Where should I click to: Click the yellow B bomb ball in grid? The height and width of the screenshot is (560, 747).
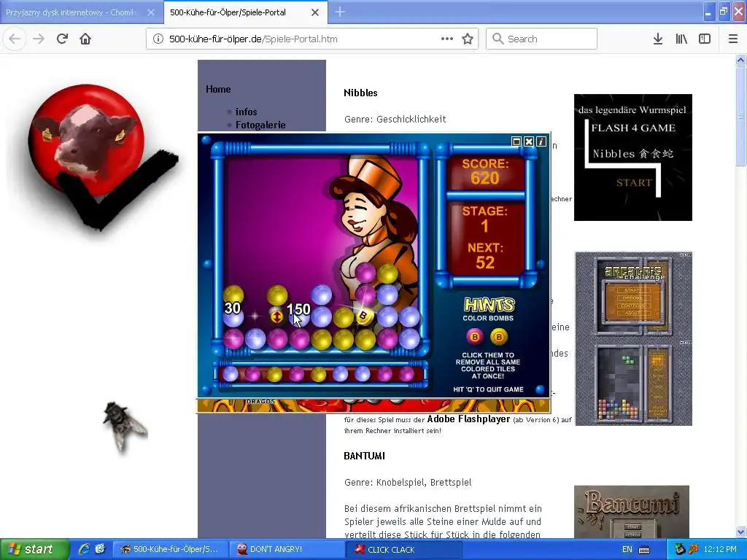[x=364, y=315]
